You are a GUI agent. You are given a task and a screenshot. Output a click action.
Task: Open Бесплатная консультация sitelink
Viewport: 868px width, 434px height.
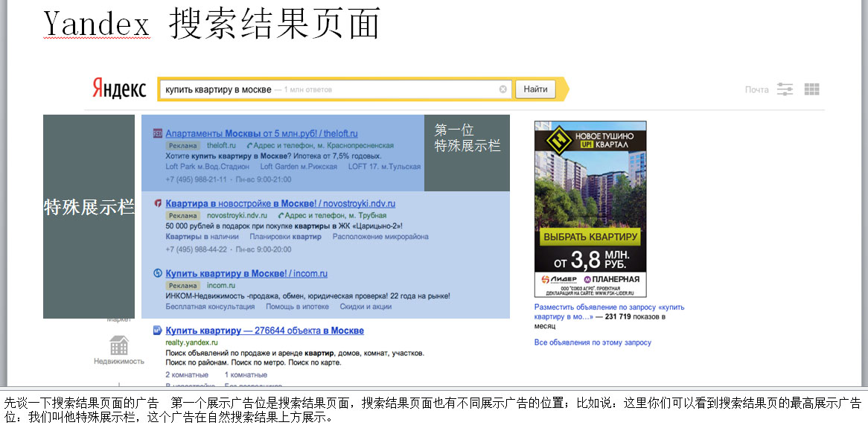210,307
